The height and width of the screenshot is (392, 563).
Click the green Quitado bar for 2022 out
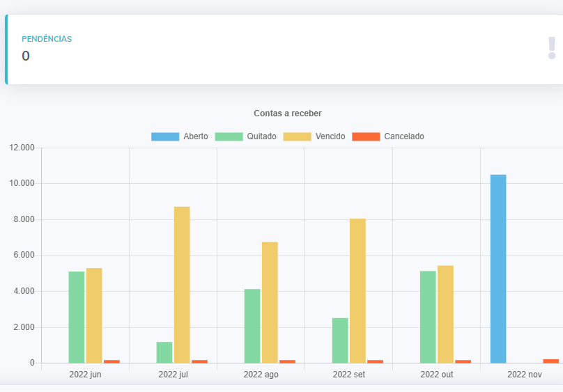coord(428,317)
